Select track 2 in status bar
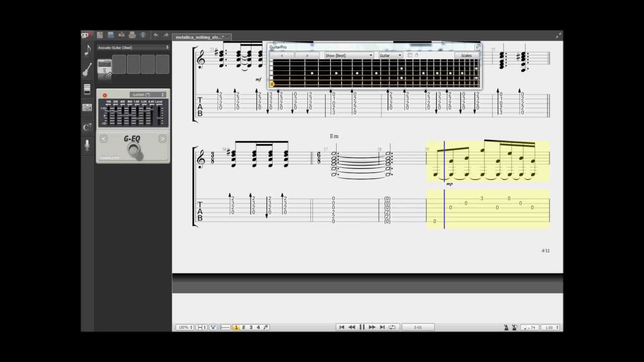The height and width of the screenshot is (362, 644). [244, 327]
